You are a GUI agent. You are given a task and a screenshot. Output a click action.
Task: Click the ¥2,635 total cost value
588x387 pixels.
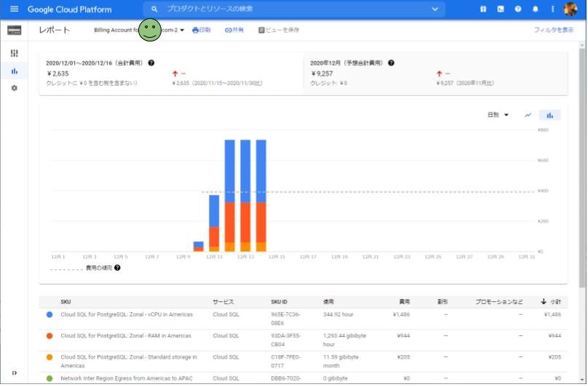point(57,73)
